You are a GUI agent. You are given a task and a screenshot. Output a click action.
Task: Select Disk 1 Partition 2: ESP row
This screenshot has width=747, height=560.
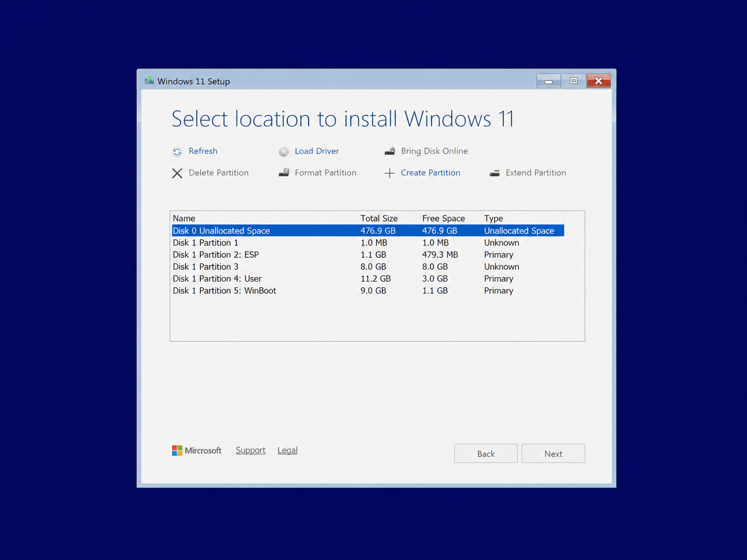tap(368, 255)
